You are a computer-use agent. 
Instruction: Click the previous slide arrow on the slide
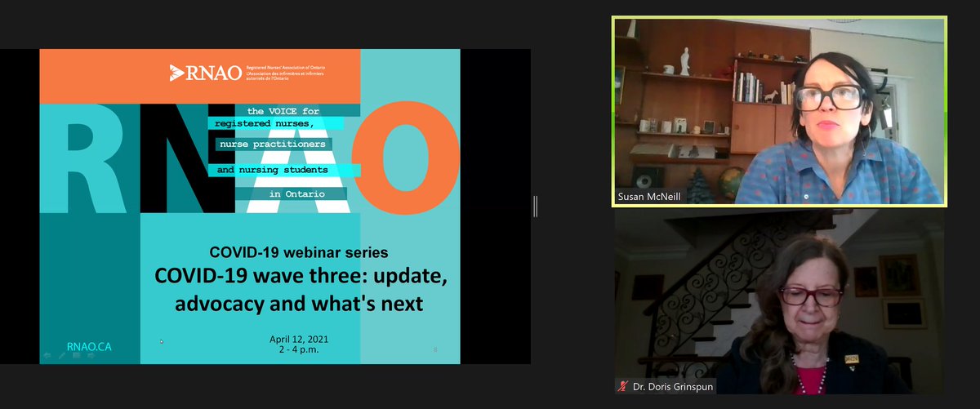47,355
